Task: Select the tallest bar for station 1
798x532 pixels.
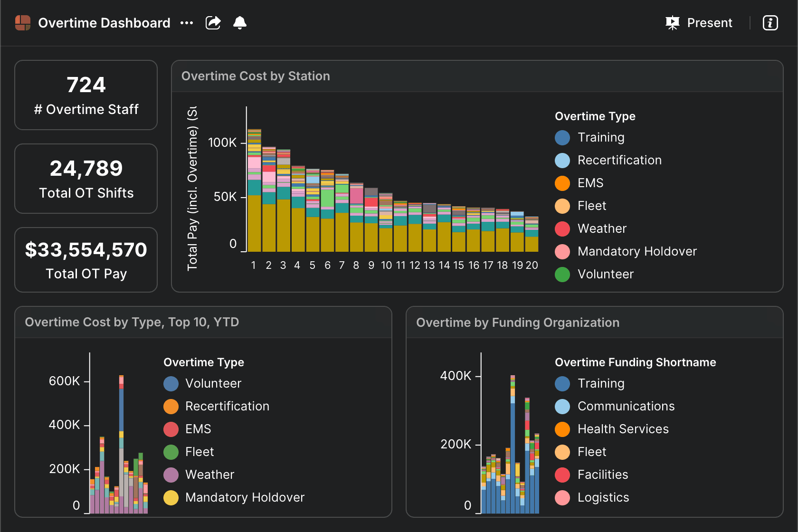Action: (255, 190)
